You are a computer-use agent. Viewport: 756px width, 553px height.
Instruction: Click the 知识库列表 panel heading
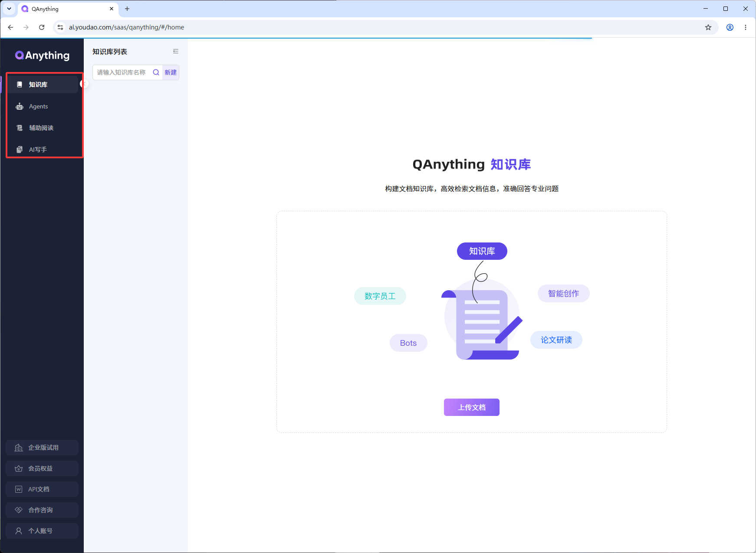pos(110,52)
